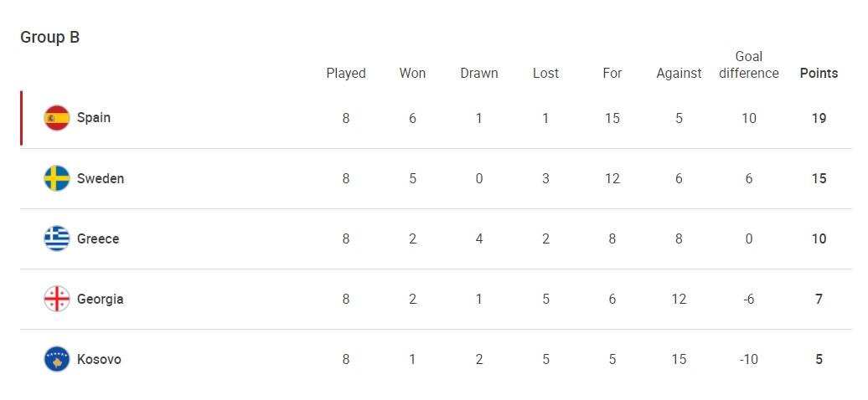This screenshot has width=868, height=400.
Task: Open the Kosovo team link
Action: tap(99, 359)
